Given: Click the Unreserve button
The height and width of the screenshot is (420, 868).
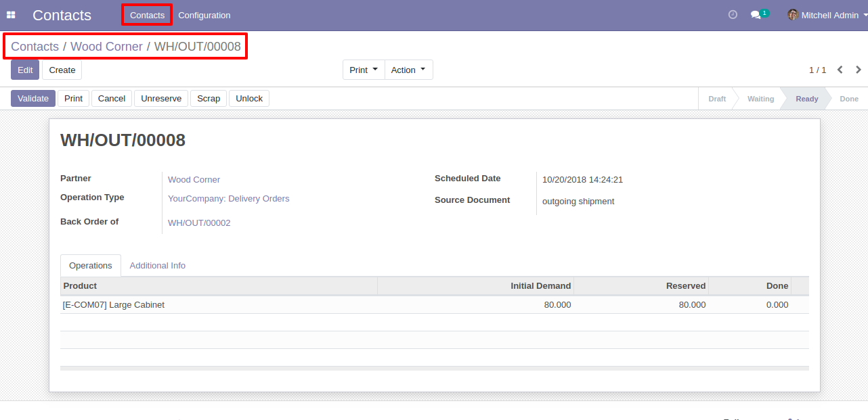Looking at the screenshot, I should click(x=161, y=99).
